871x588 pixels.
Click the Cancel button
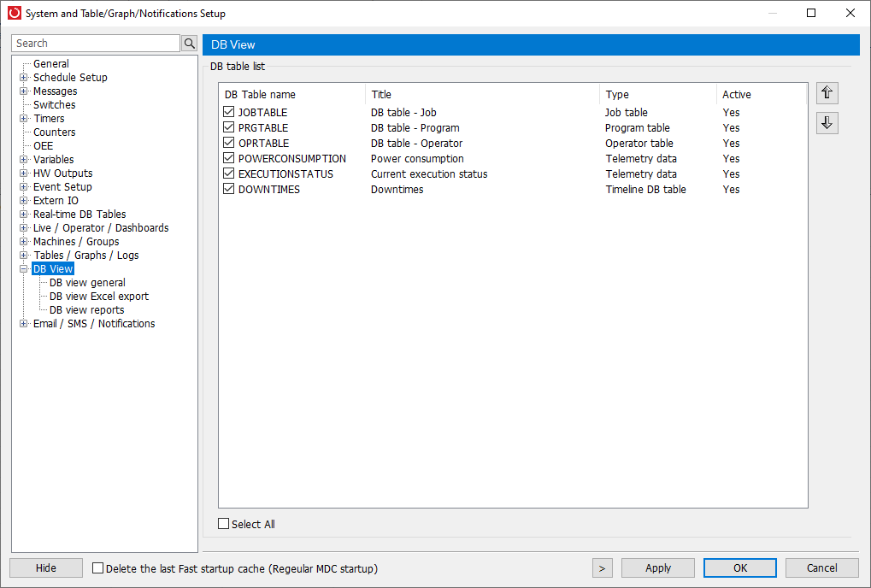pos(822,568)
